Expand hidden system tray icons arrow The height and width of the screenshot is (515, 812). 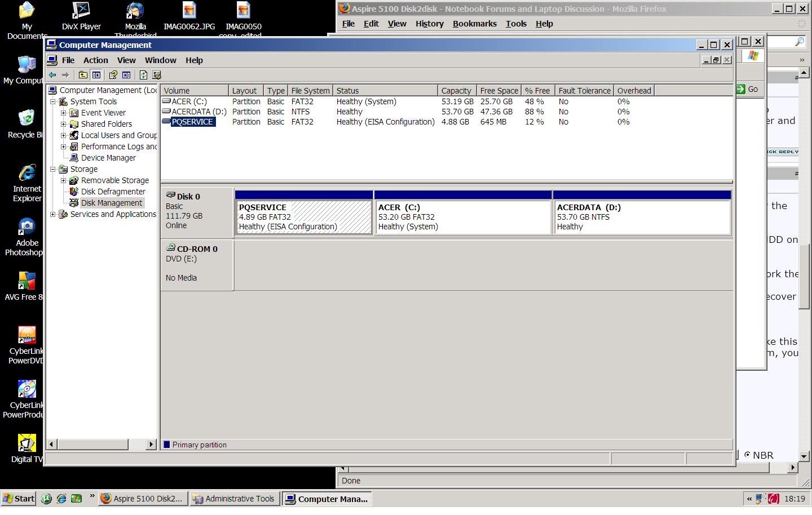pos(749,499)
